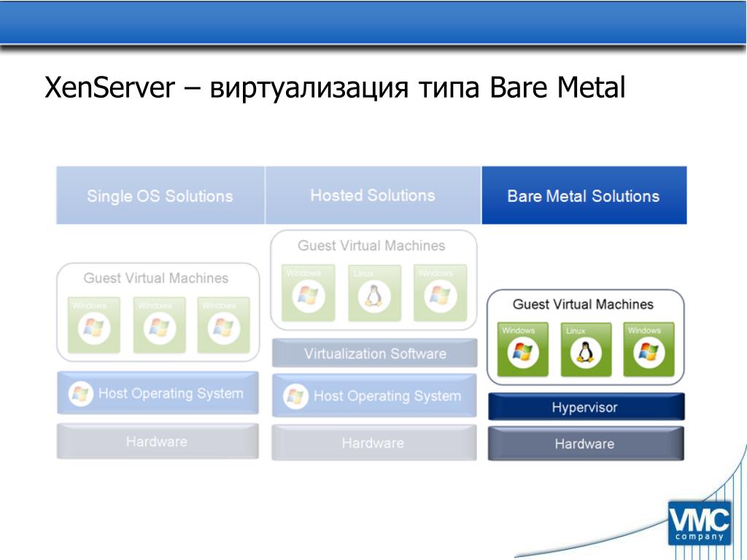Click 'Guest Virtual Machines' label in Bare Metal column
The height and width of the screenshot is (560, 747).
click(583, 304)
